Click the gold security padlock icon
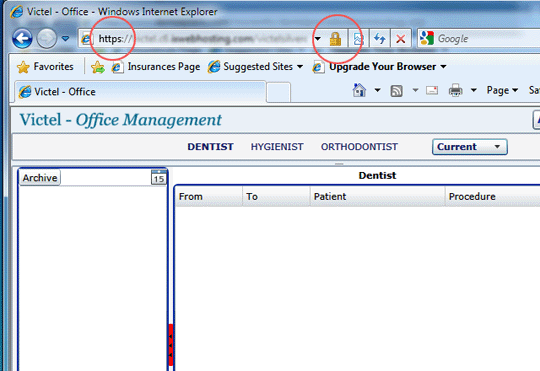This screenshot has width=540, height=371. point(335,39)
